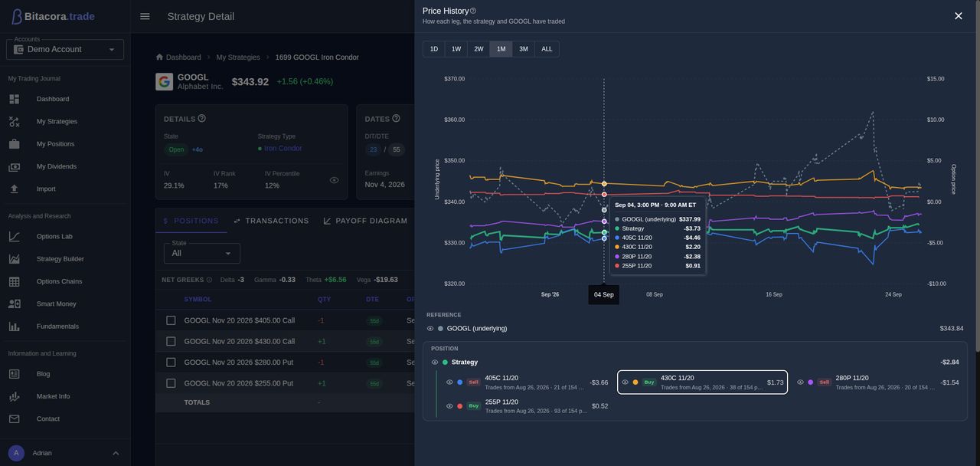The image size is (980, 466).
Task: Select the 3M time range
Action: (x=524, y=49)
